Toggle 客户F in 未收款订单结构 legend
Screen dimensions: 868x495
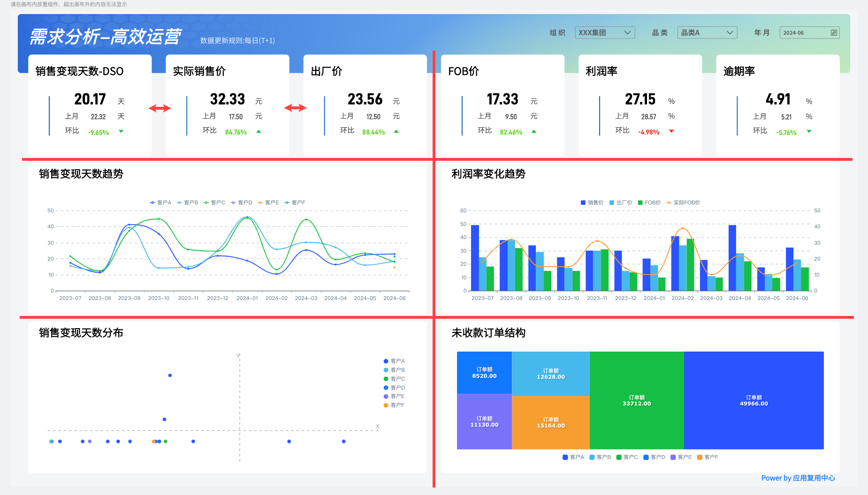pyautogui.click(x=708, y=457)
